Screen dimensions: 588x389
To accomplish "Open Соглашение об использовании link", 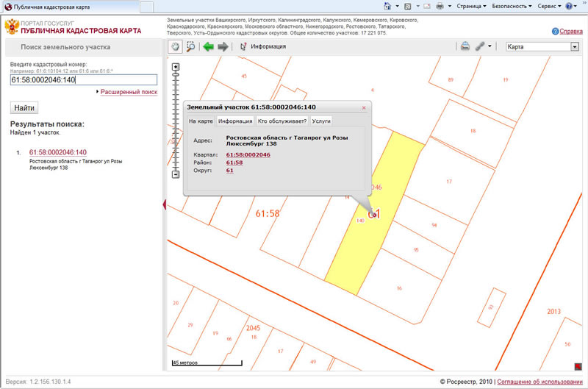I will click(x=540, y=382).
